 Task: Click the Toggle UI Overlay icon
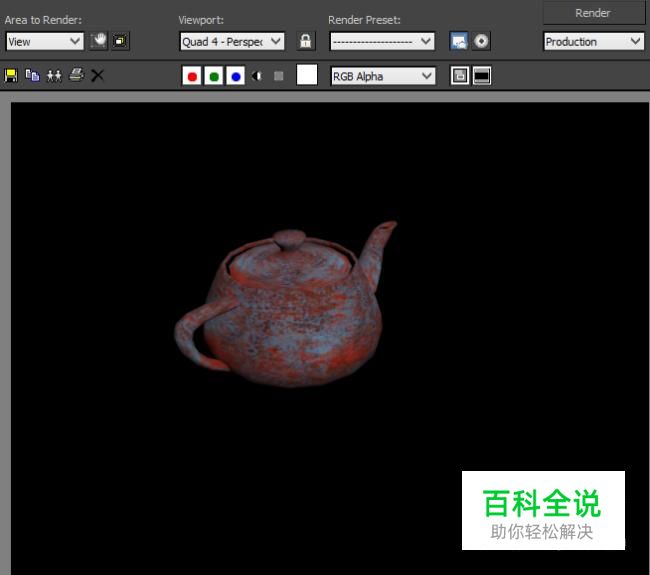[x=460, y=76]
